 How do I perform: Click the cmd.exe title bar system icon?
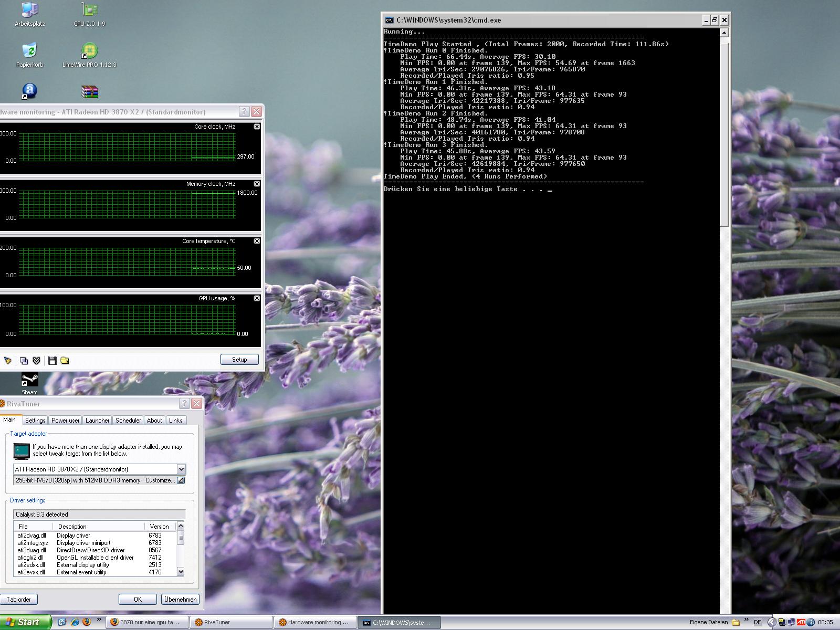coord(389,20)
